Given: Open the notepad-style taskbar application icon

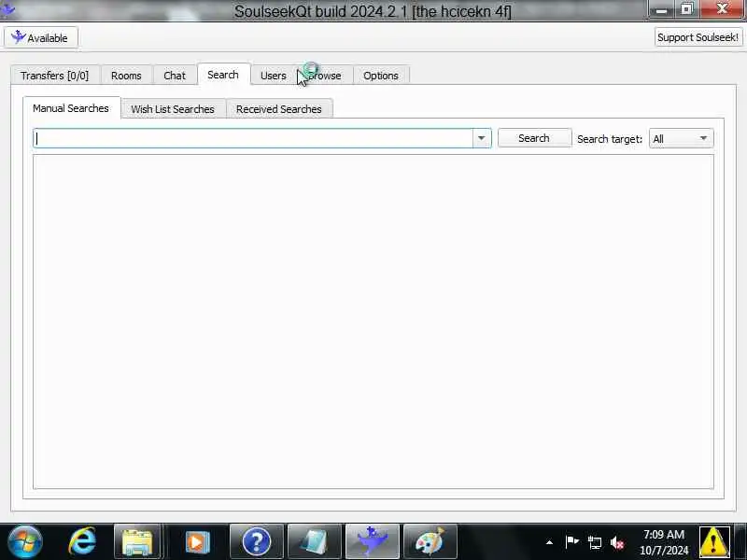Looking at the screenshot, I should click(315, 542).
